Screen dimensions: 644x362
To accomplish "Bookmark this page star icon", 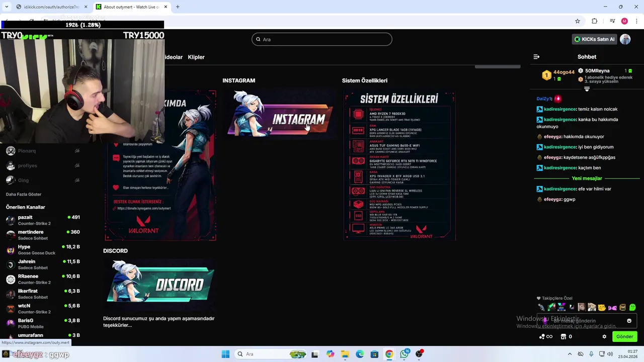I will coord(578,21).
